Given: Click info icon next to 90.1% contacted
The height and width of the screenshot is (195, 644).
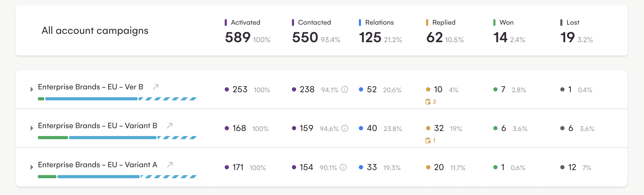Looking at the screenshot, I should (343, 167).
